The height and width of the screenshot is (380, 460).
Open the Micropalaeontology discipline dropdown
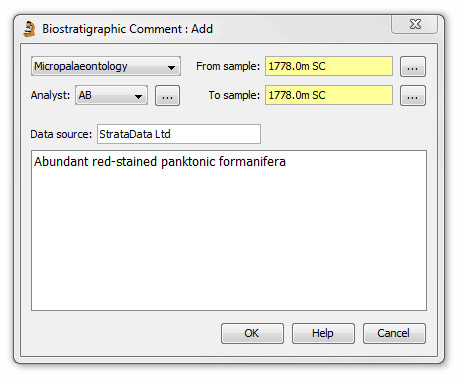click(x=106, y=66)
